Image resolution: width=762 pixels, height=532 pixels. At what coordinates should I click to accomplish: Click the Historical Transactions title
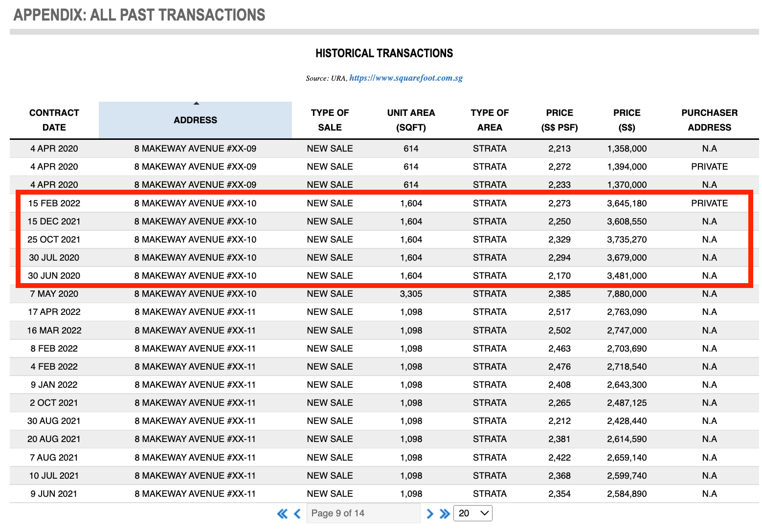pyautogui.click(x=384, y=53)
